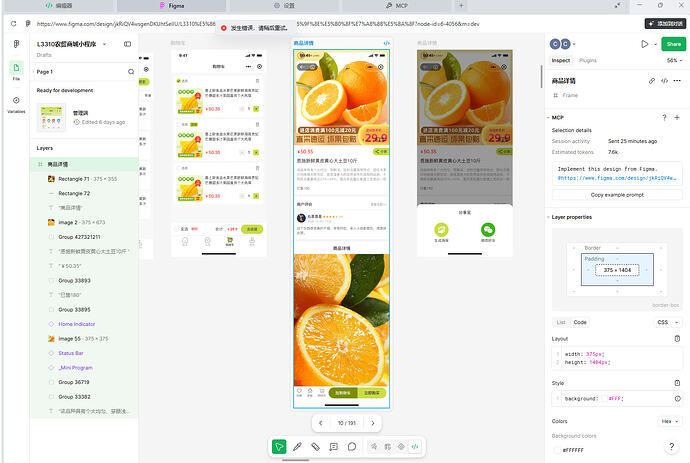Click the #FFFFFF background color swatch

[557, 450]
